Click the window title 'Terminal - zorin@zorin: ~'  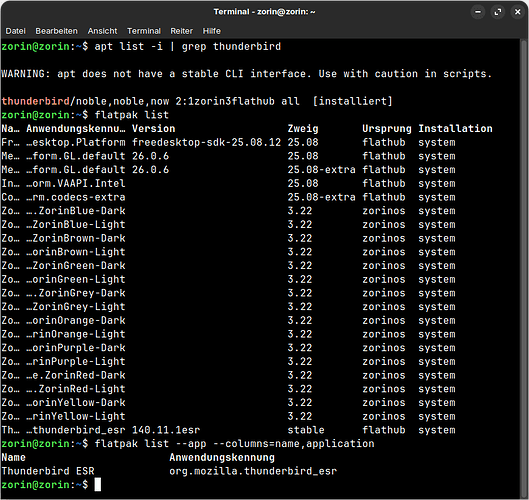(x=264, y=12)
